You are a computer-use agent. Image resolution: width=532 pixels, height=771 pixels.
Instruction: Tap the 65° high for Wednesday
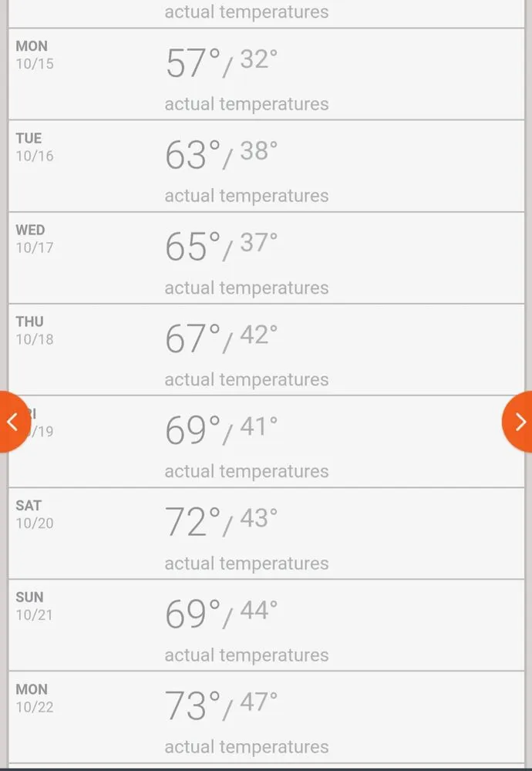tap(193, 247)
